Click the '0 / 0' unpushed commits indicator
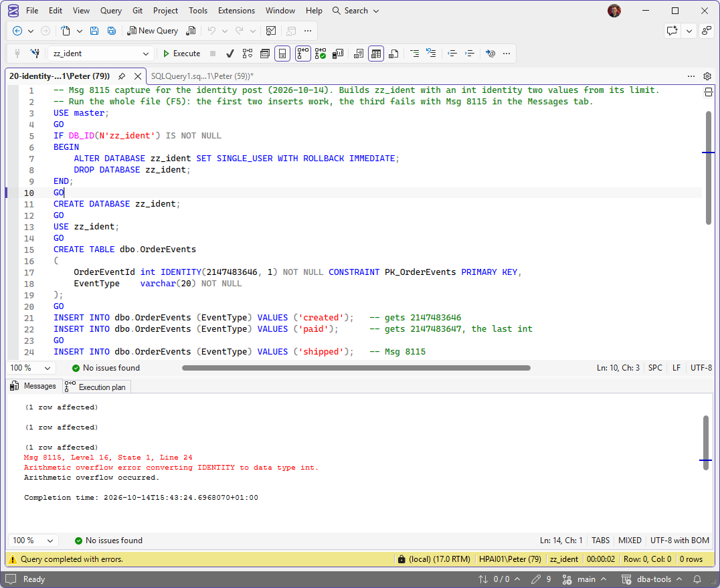This screenshot has height=588, width=720. 499,579
